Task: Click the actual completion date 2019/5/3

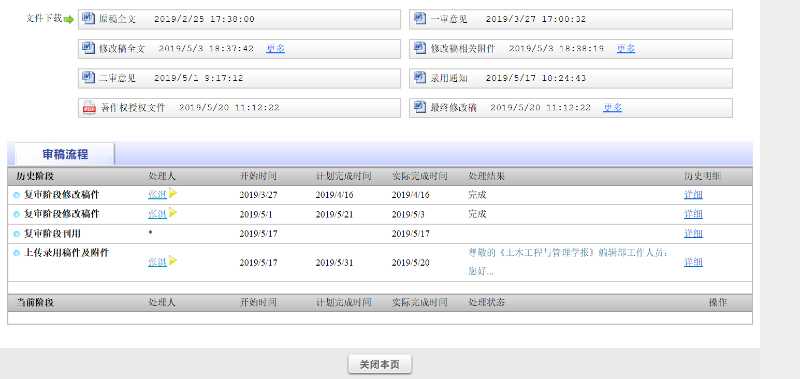Action: point(408,214)
